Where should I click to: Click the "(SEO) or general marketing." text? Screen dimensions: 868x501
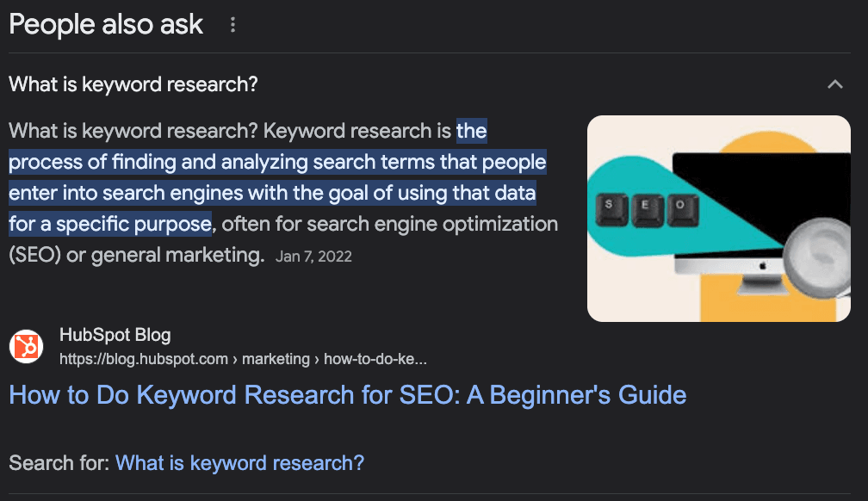coord(136,255)
